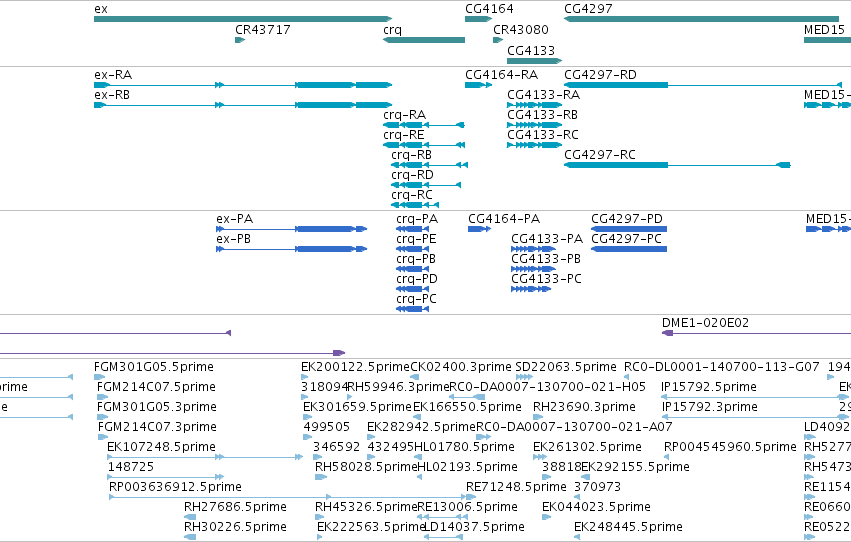Select the ex-RA transcript
Viewport: 851px width, 542px height.
click(x=243, y=85)
